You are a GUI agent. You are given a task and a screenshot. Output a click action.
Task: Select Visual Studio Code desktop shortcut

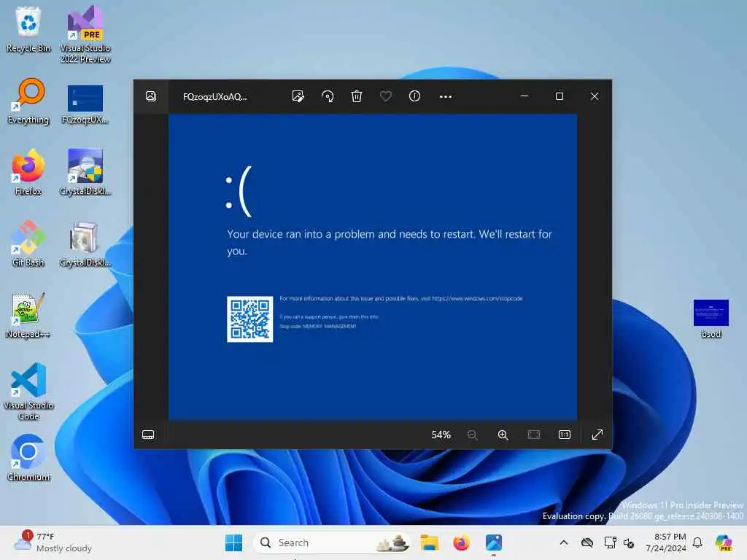pos(28,392)
